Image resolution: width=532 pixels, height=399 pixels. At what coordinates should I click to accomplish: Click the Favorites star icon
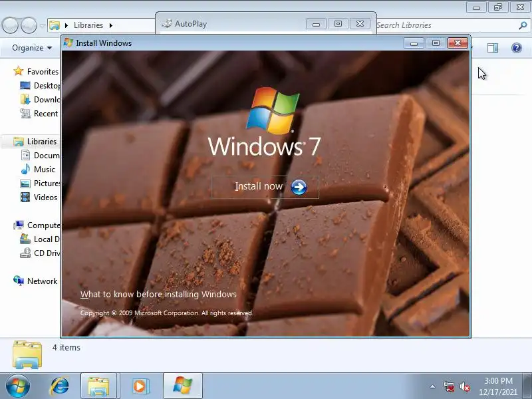(x=19, y=71)
